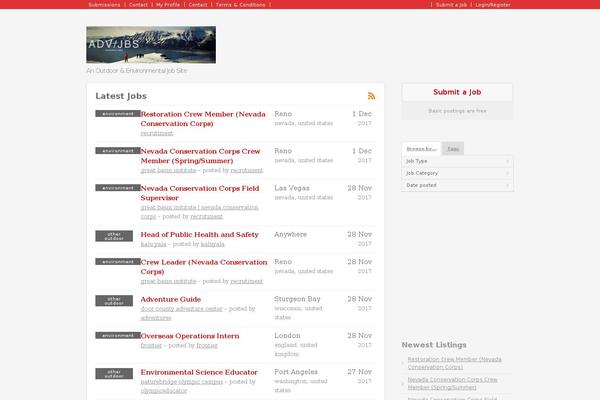600x400 pixels.
Task: Click recruitment poster link under Field Supervisor
Action: (207, 217)
